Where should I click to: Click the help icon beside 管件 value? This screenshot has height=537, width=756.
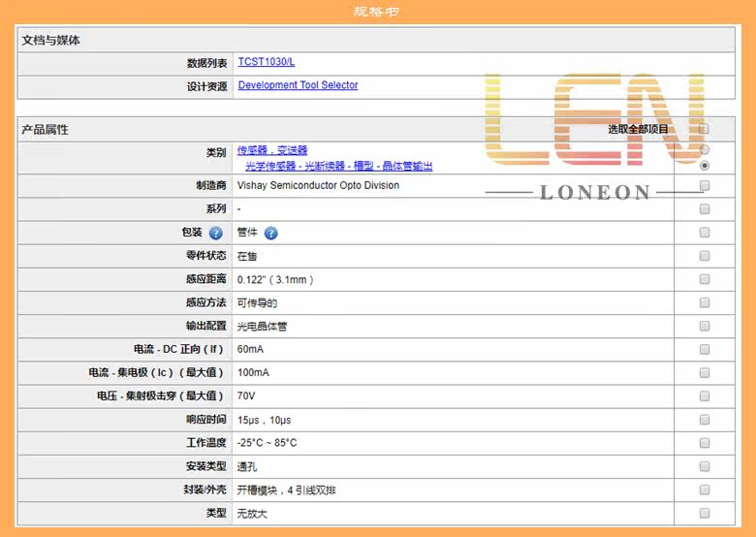pos(271,234)
